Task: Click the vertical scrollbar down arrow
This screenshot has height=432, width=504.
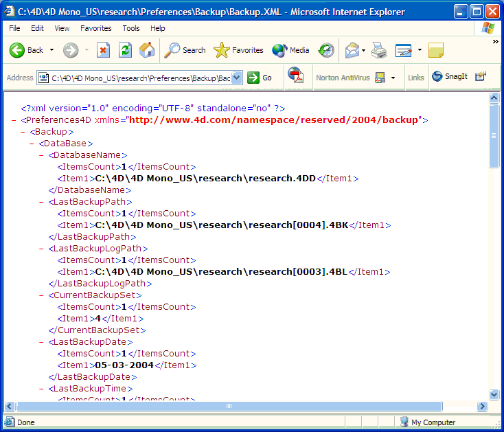Action: coord(494,394)
